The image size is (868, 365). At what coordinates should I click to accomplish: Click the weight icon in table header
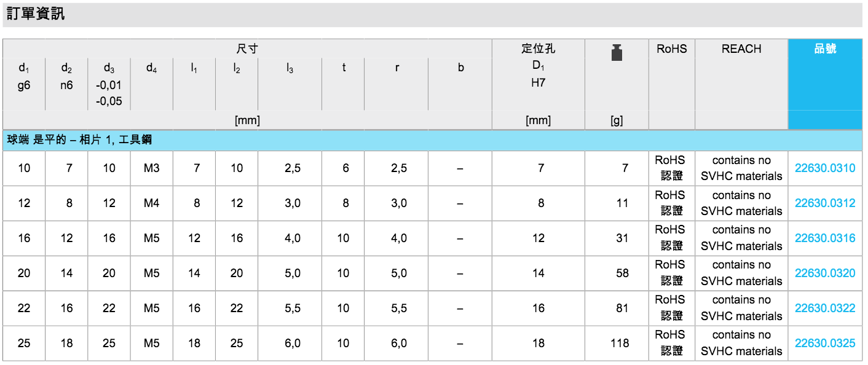click(617, 53)
